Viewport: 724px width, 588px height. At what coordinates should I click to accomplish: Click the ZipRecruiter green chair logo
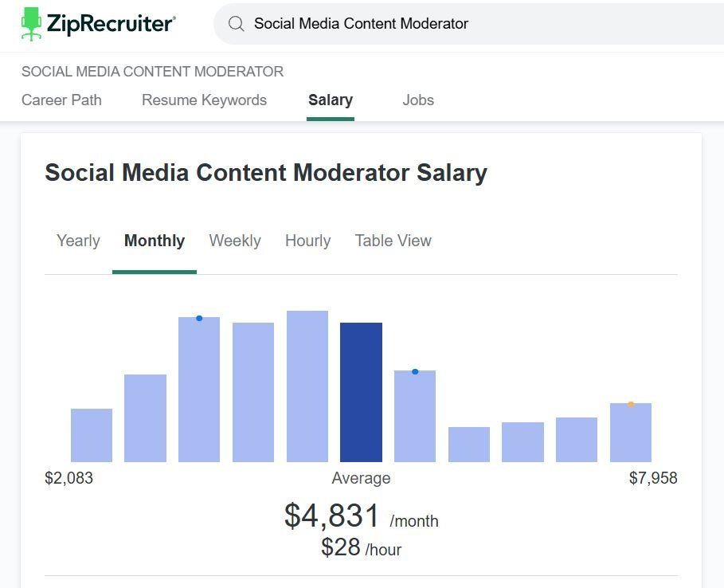tap(31, 24)
